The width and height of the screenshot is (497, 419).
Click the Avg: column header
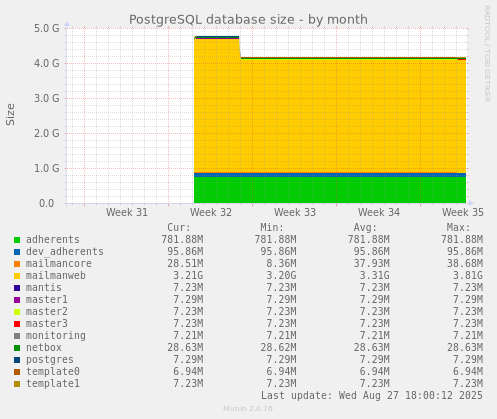[x=365, y=227]
